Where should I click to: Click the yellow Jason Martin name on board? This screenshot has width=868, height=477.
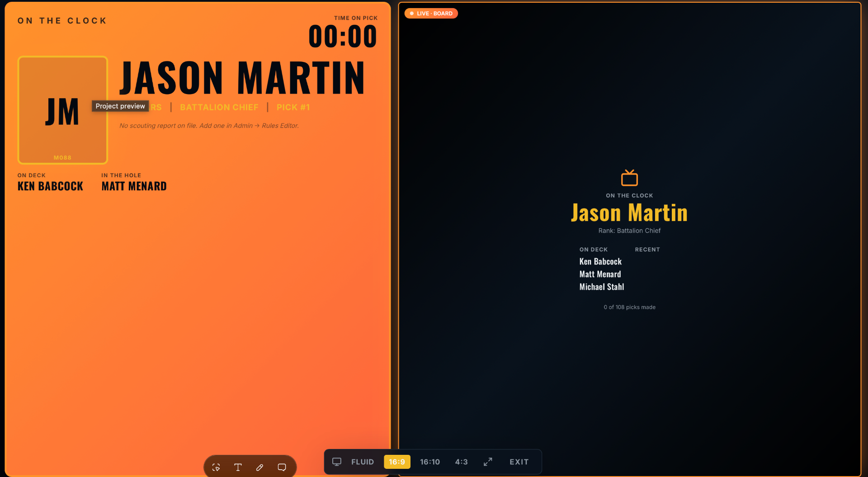629,213
